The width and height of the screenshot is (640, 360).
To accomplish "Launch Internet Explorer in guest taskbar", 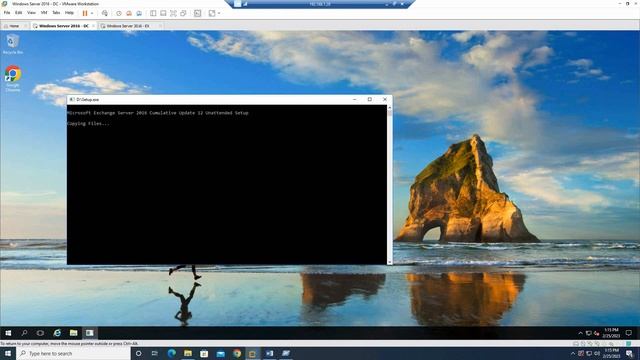I will [57, 333].
